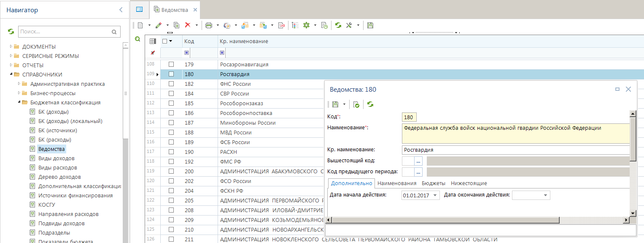Switch to the Наименования tab
Image resolution: width=644 pixels, height=243 pixels.
397,183
